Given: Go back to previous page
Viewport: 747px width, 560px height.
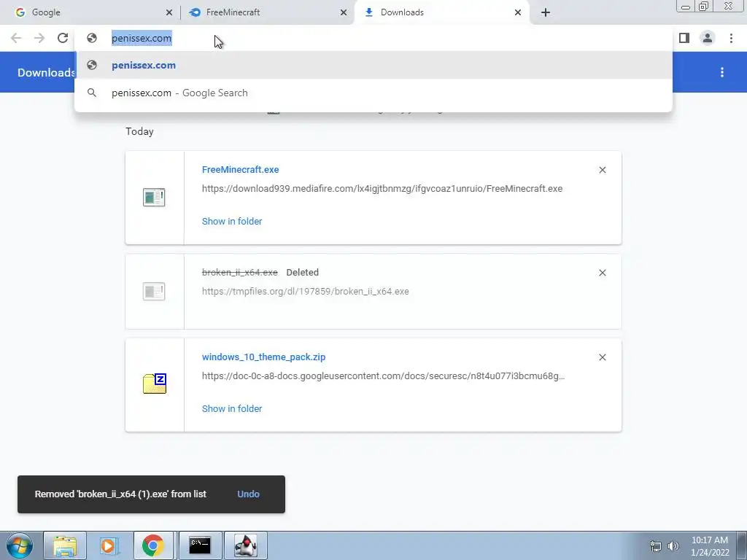Looking at the screenshot, I should point(16,38).
